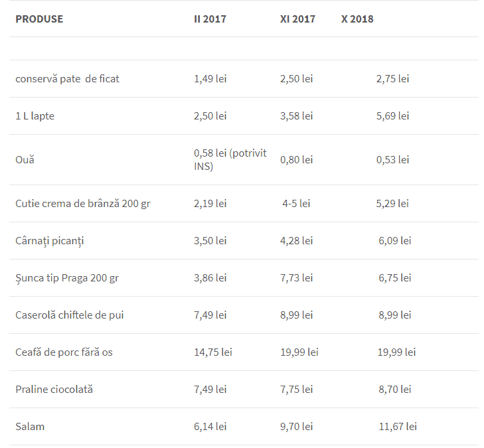The height and width of the screenshot is (448, 484).
Task: Select the 7,73 lei price value
Action: tap(296, 277)
